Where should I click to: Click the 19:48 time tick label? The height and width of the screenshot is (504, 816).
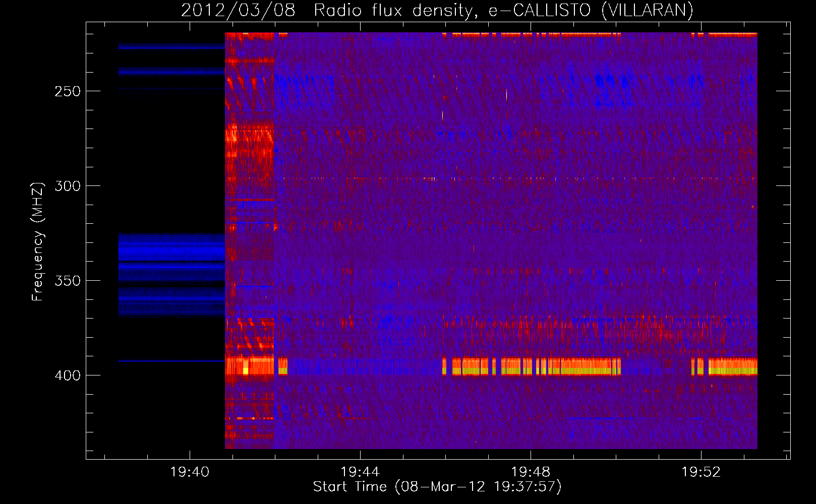(x=531, y=472)
